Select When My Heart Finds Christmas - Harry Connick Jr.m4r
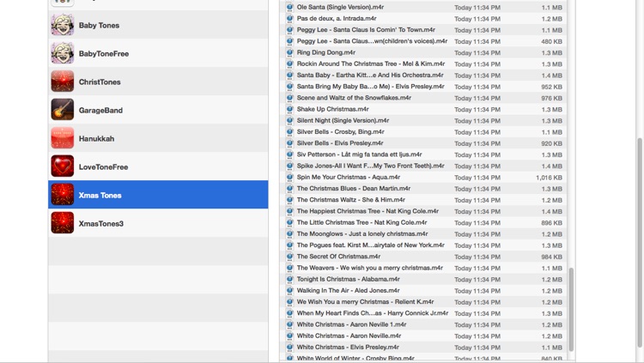644x363 pixels. tap(373, 313)
